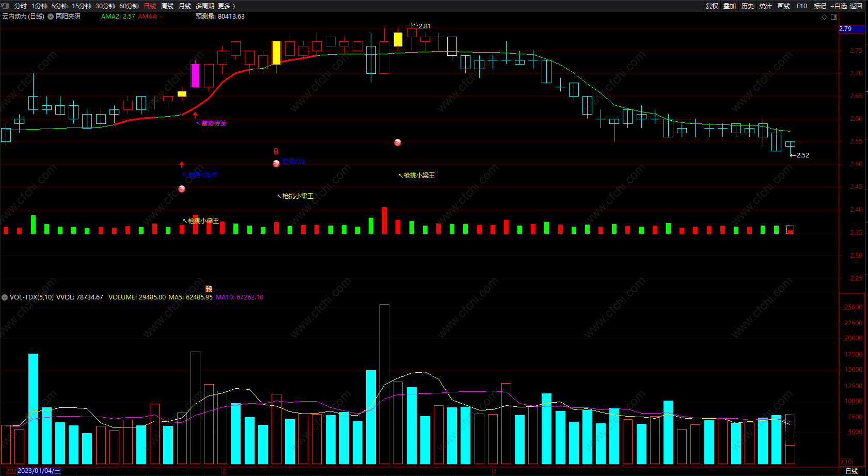The width and height of the screenshot is (868, 476).
Task: Click the 返回 return button
Action: point(856,6)
